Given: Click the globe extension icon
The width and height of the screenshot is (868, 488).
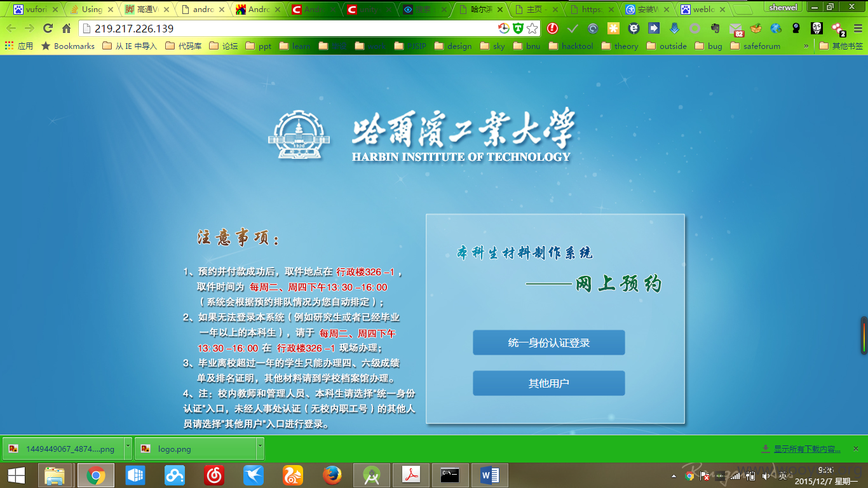Looking at the screenshot, I should coord(776,29).
